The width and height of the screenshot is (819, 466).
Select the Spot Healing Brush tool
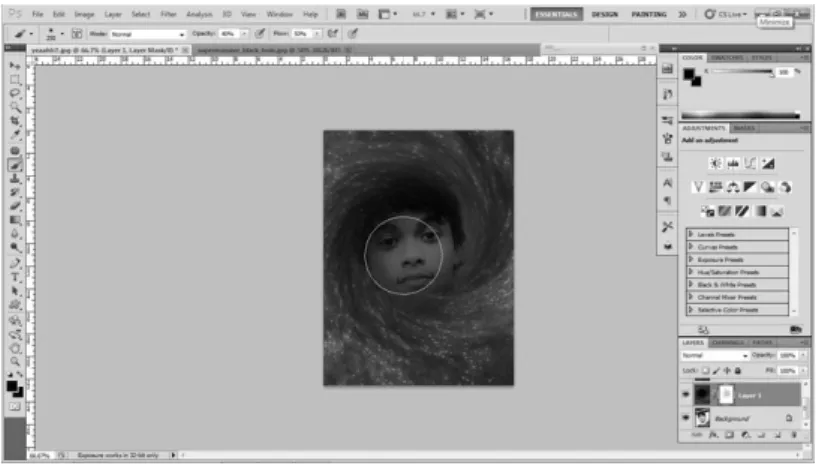15,151
